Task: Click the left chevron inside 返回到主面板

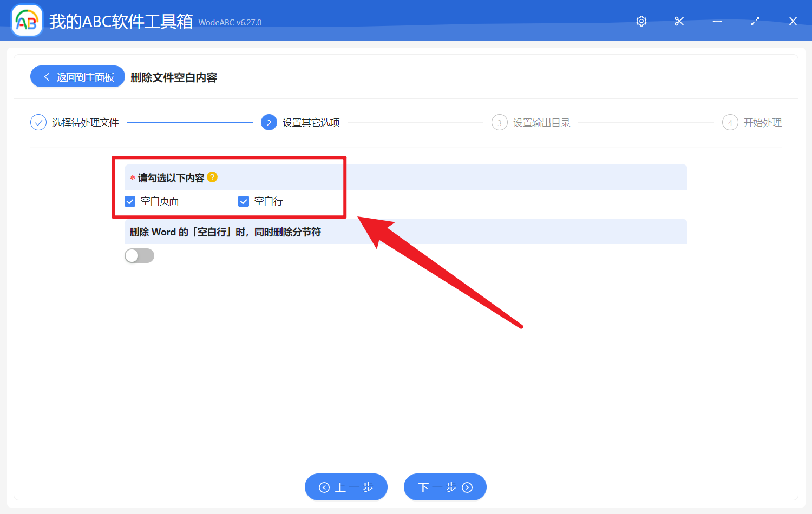Action: click(x=45, y=76)
